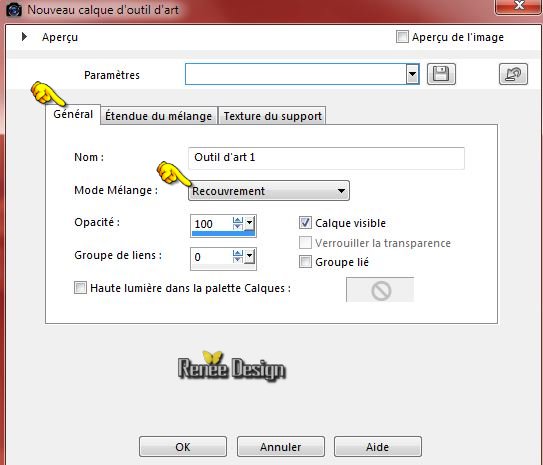
Task: Switch to Étendue du mélange tab
Action: [159, 116]
